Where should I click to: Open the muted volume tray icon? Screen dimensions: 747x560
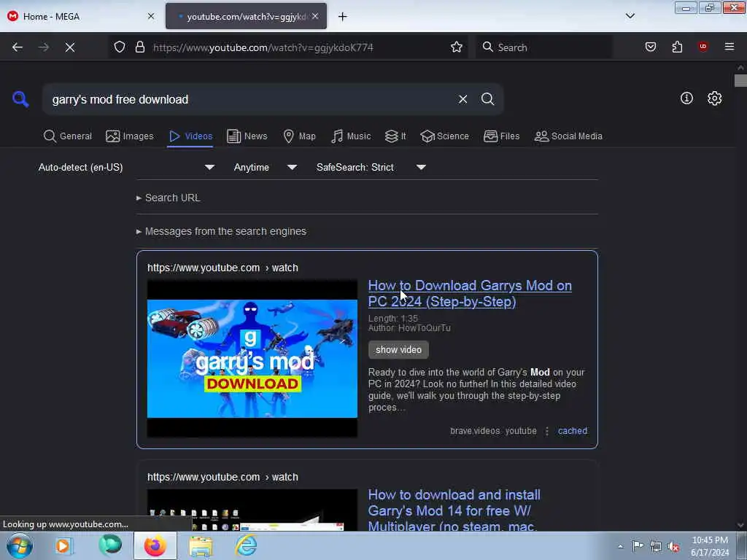coord(673,547)
